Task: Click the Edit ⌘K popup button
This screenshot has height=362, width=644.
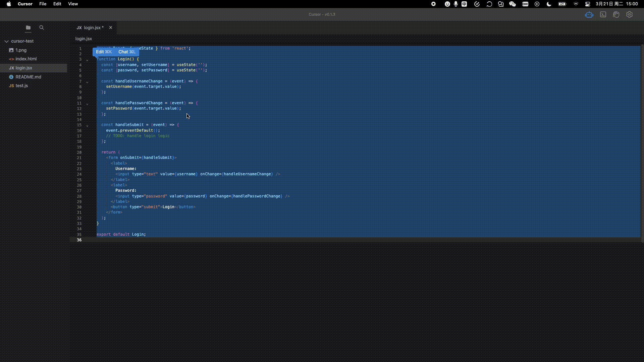Action: (x=104, y=52)
